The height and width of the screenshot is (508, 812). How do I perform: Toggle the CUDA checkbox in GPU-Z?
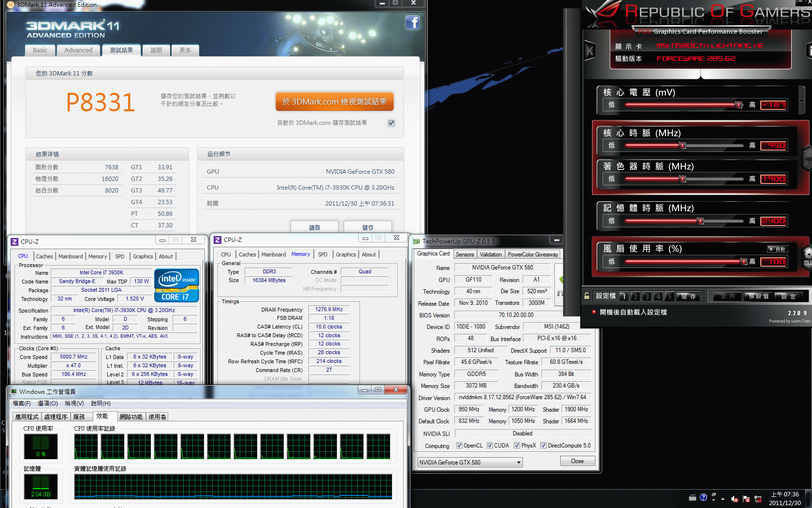[490, 446]
